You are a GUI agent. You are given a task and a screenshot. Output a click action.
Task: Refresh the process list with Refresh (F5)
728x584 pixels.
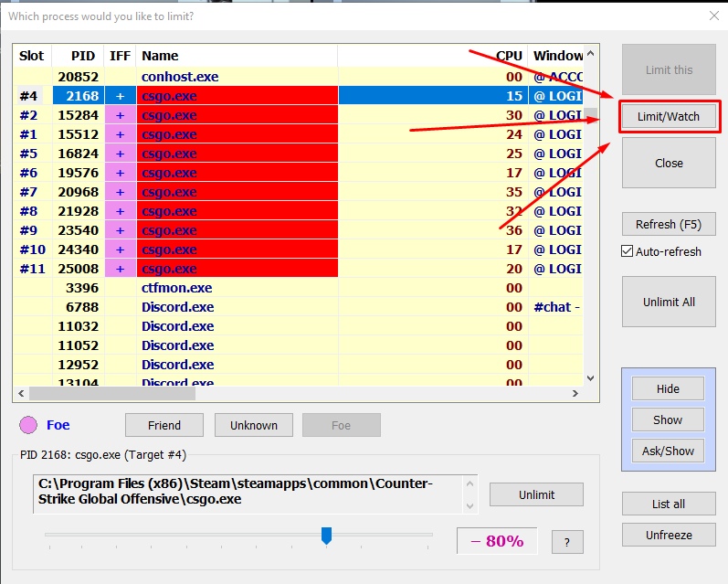(x=669, y=225)
